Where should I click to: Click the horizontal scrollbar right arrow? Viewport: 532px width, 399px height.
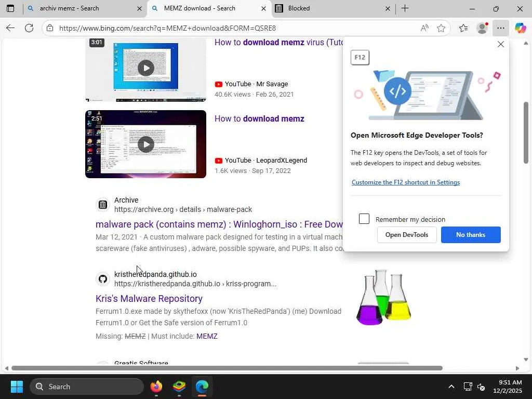click(517, 368)
